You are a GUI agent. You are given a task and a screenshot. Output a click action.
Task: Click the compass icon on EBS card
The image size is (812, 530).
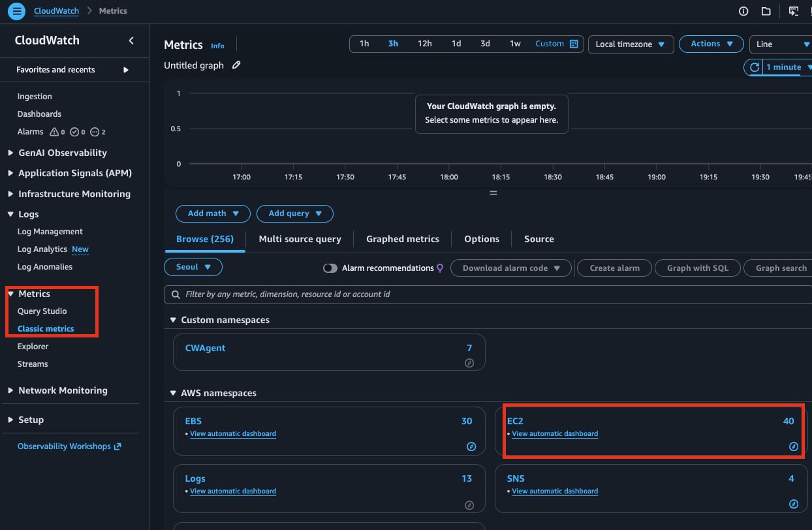pyautogui.click(x=471, y=447)
